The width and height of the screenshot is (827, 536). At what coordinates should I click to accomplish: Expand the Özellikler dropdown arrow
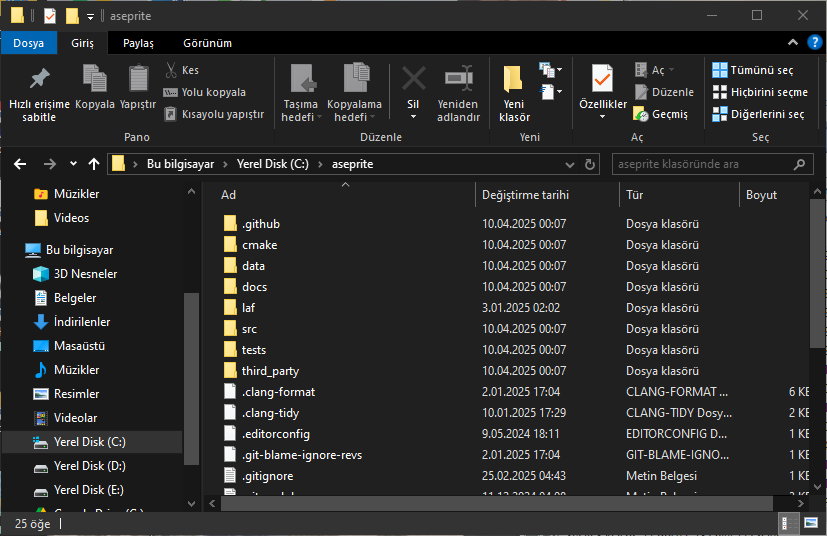point(602,117)
